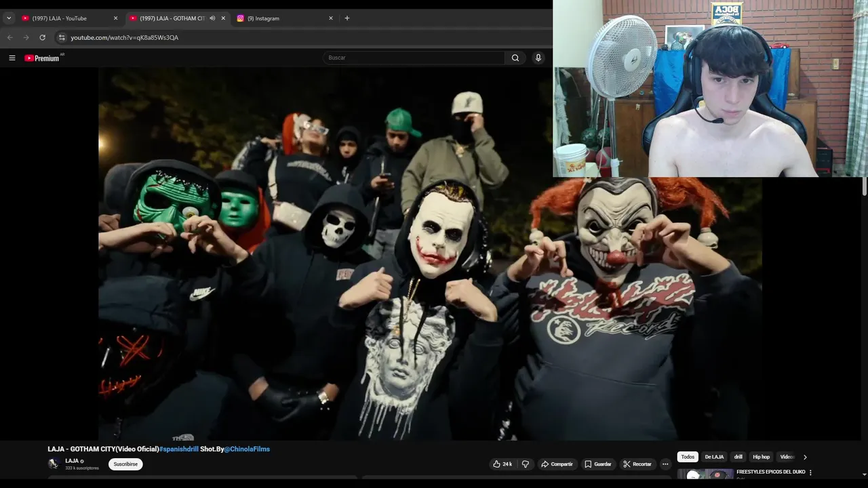Go back with browser back arrow

(x=9, y=37)
